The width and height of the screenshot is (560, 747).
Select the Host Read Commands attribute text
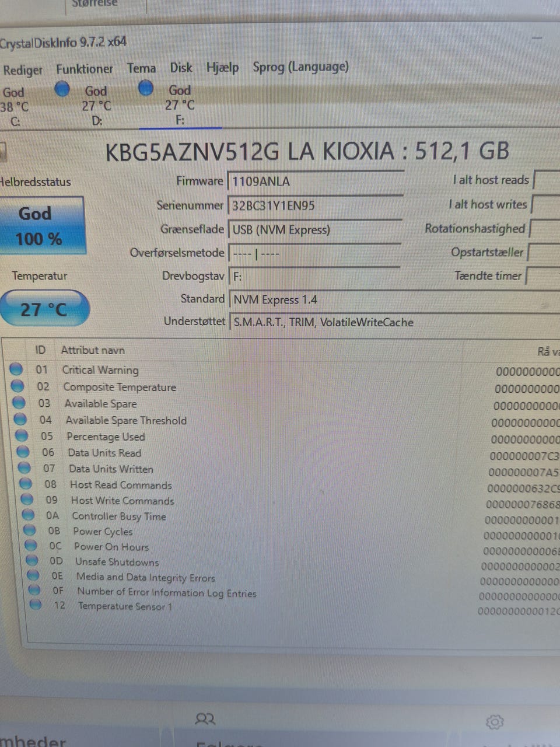coord(121,485)
